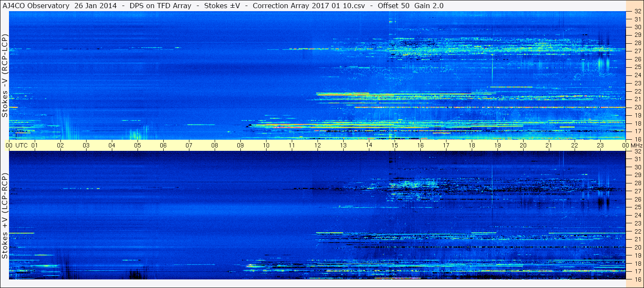Select 32 MHz label on lower frequency scale
This screenshot has width=644, height=288.
pos(637,151)
